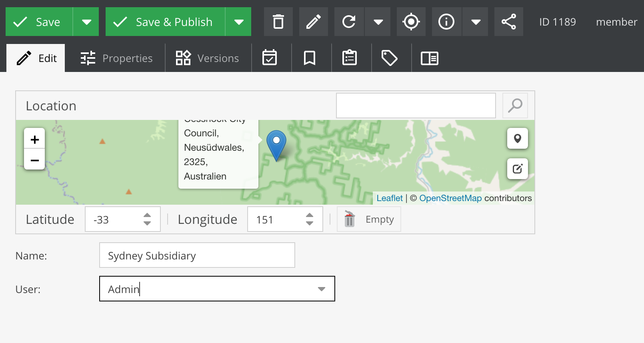Click the reload icon in toolbar
The image size is (644, 343).
pos(349,22)
